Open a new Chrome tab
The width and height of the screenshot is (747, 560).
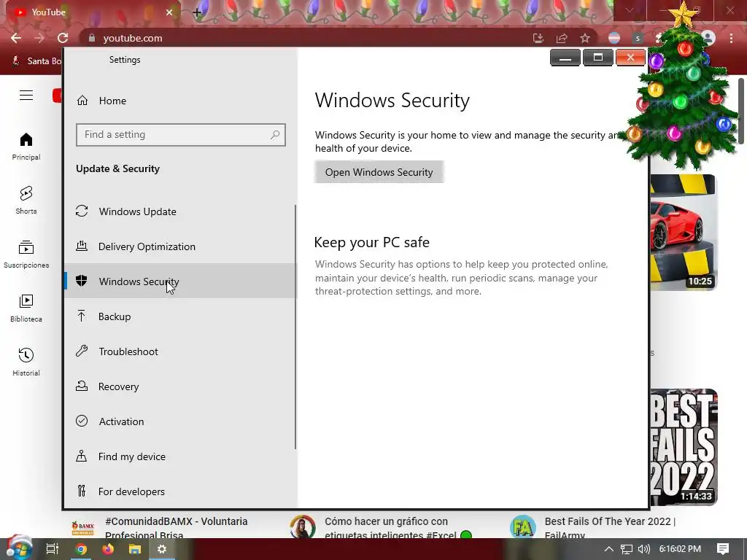coord(197,12)
